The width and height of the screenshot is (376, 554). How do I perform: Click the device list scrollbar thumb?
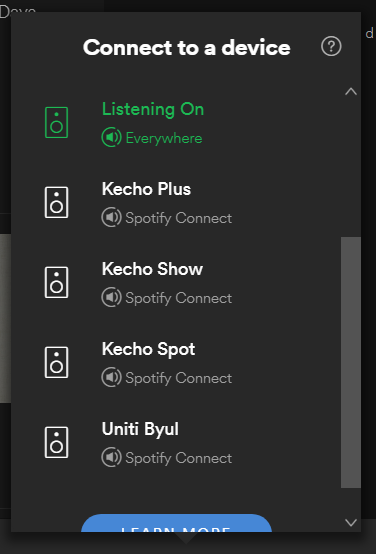coord(351,363)
